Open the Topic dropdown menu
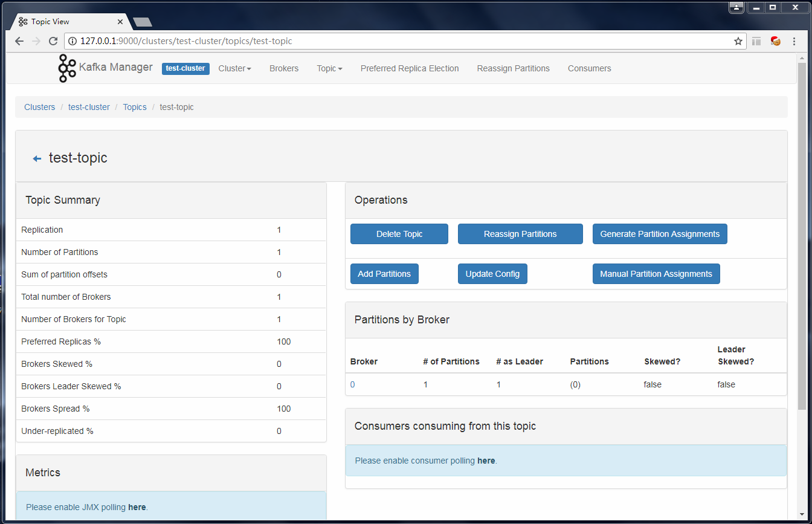812x524 pixels. click(x=329, y=68)
